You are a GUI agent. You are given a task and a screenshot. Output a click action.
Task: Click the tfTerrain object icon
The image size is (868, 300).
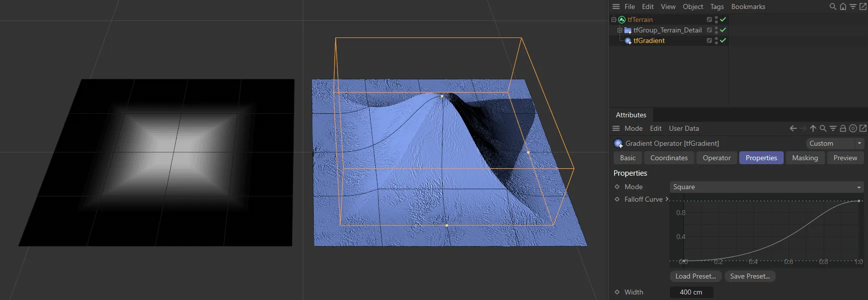pos(622,19)
